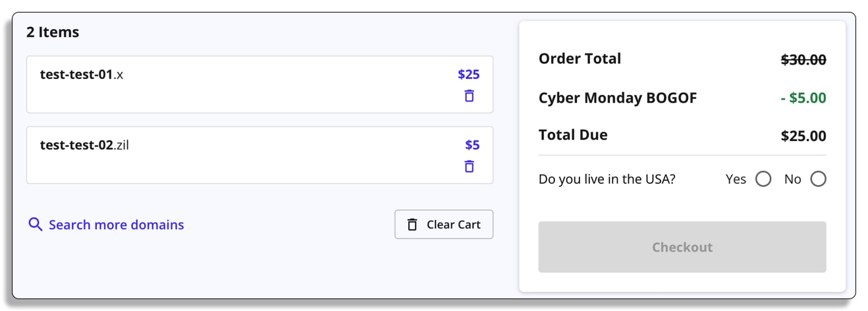
Task: Click the $25 price of first item
Action: click(x=469, y=74)
